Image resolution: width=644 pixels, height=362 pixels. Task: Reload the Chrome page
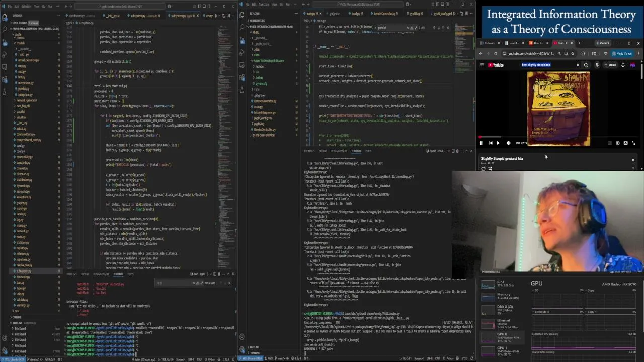[x=496, y=53]
